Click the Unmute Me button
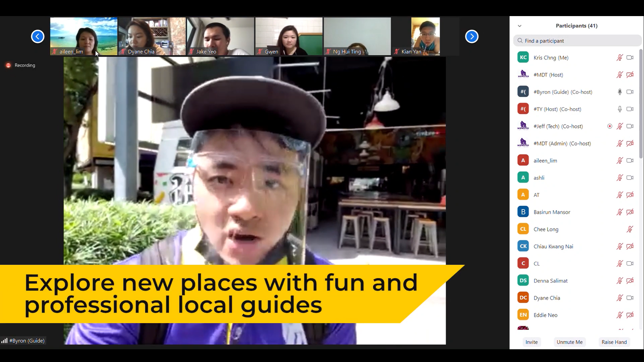This screenshot has width=644, height=362. pyautogui.click(x=570, y=342)
